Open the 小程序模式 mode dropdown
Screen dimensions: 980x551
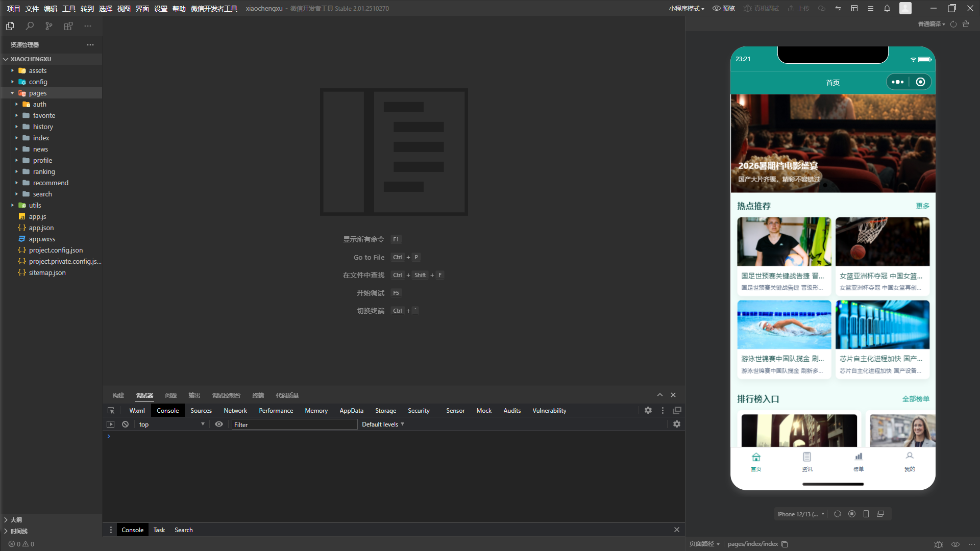687,8
